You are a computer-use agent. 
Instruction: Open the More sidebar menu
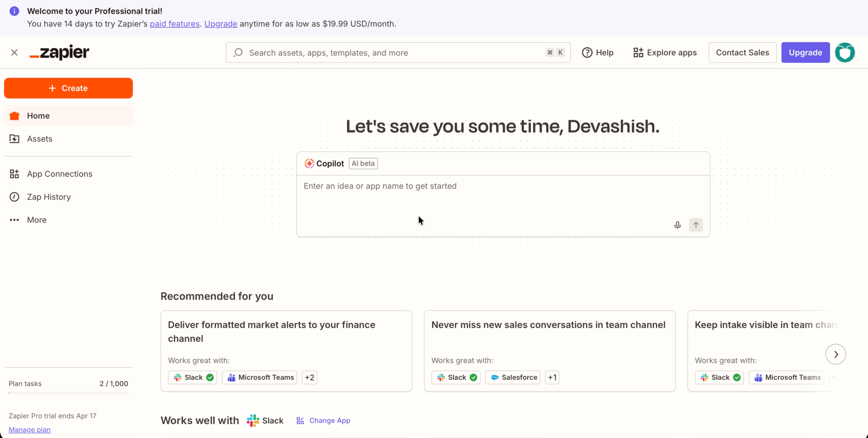coord(37,220)
